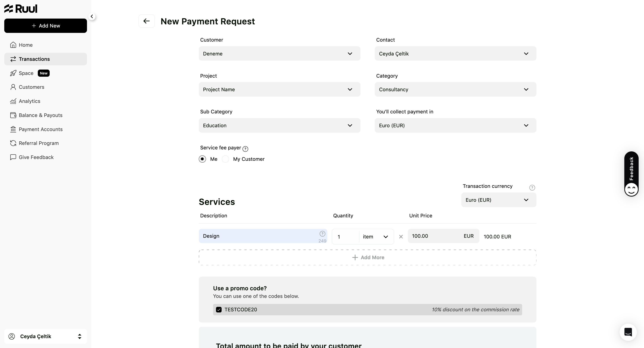Screen dimensions: 644x348
Task: Open Analytics in sidebar
Action: click(45, 101)
